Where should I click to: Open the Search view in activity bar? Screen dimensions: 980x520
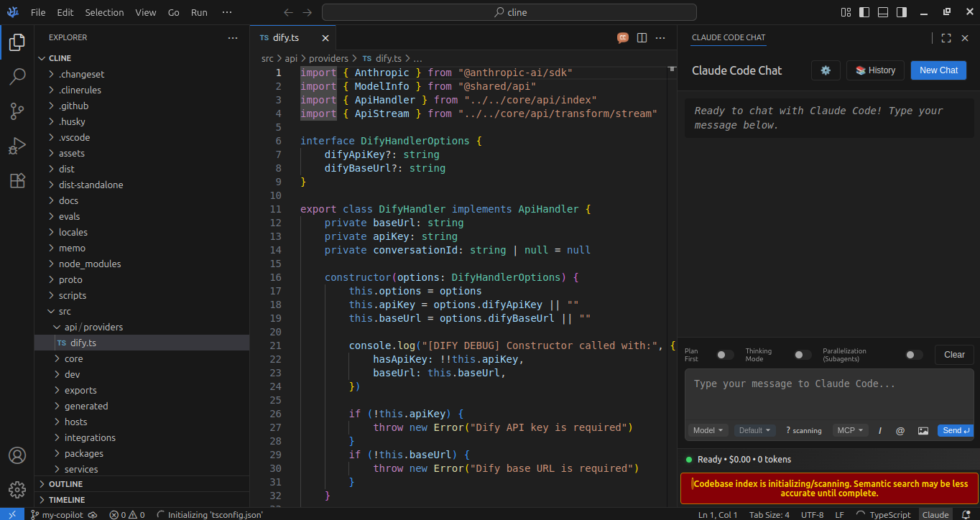(x=17, y=75)
